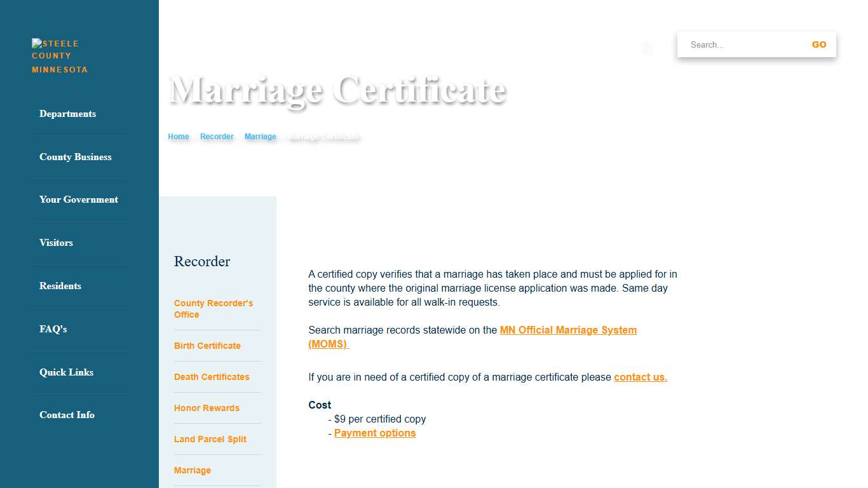Expand the Quick Links menu

tap(66, 372)
